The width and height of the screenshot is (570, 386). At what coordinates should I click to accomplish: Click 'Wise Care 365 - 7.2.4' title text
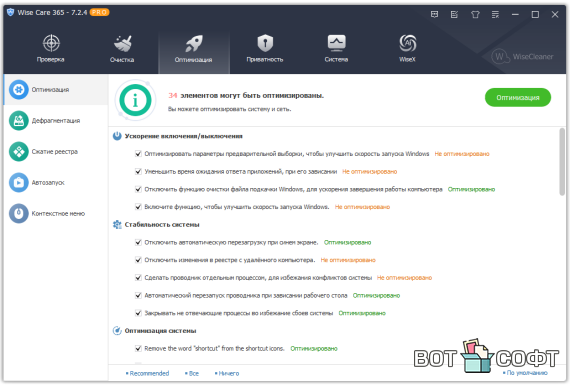click(x=52, y=12)
